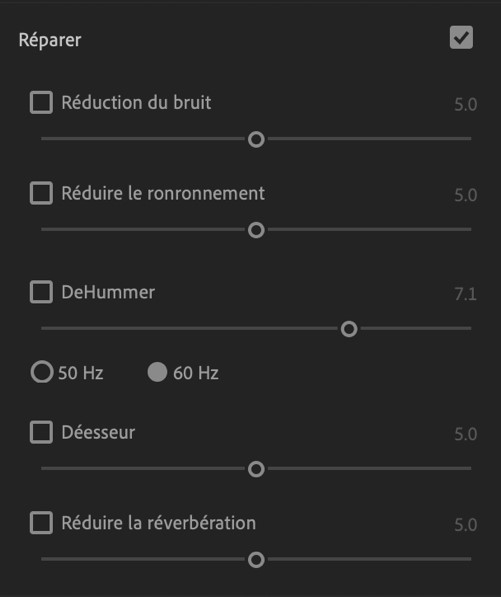Click the Réduction du bruit slider handle
This screenshot has height=597, width=501.
tap(256, 139)
